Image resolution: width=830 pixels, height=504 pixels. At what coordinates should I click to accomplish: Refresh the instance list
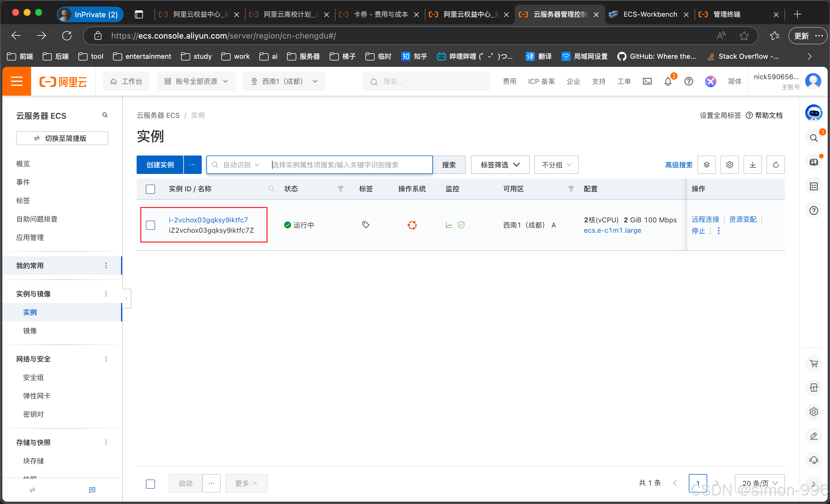776,165
